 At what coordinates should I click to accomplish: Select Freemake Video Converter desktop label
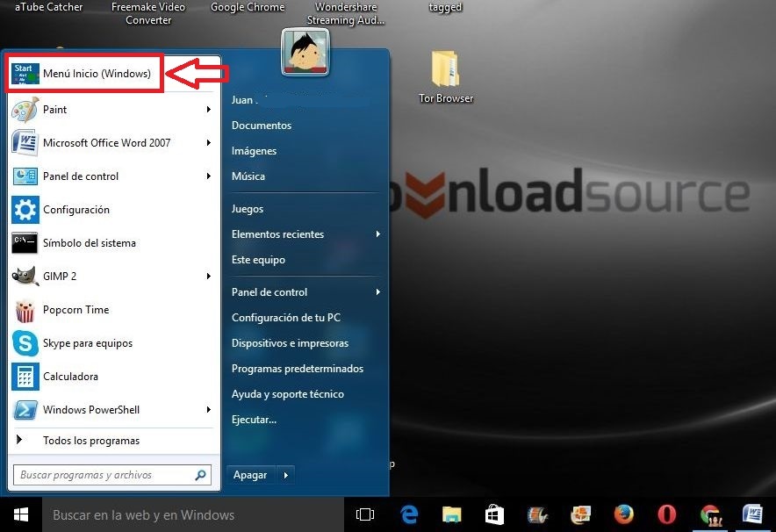coord(148,13)
